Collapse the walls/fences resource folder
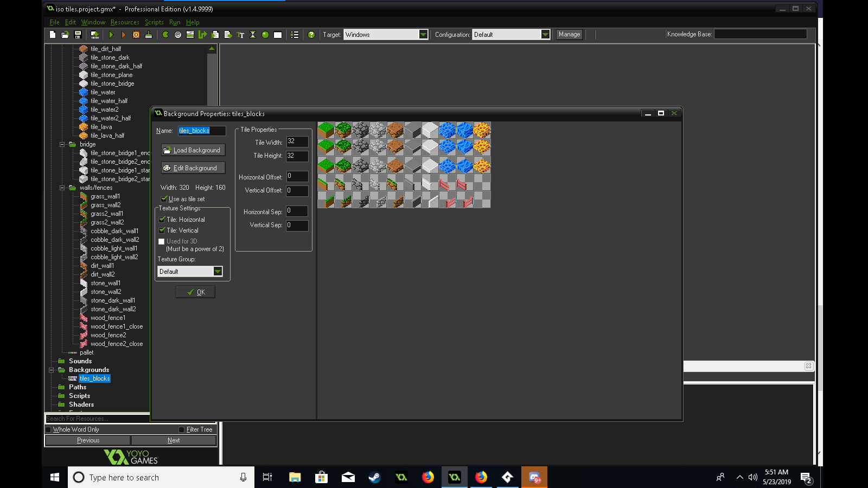868x488 pixels. (x=63, y=187)
